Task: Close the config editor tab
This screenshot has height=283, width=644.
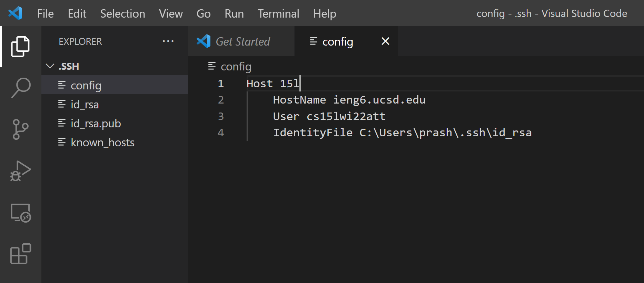Action: (x=385, y=41)
